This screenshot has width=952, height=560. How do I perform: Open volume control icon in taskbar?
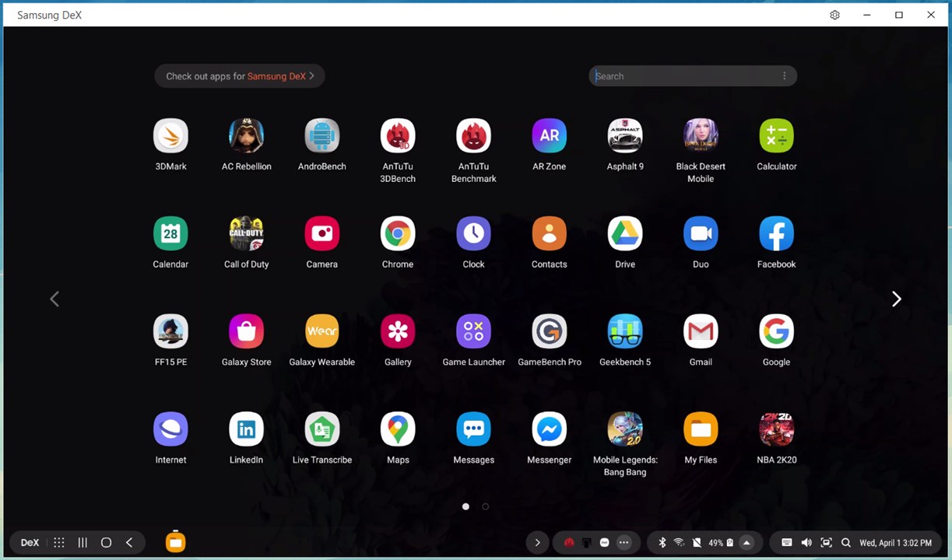tap(806, 543)
